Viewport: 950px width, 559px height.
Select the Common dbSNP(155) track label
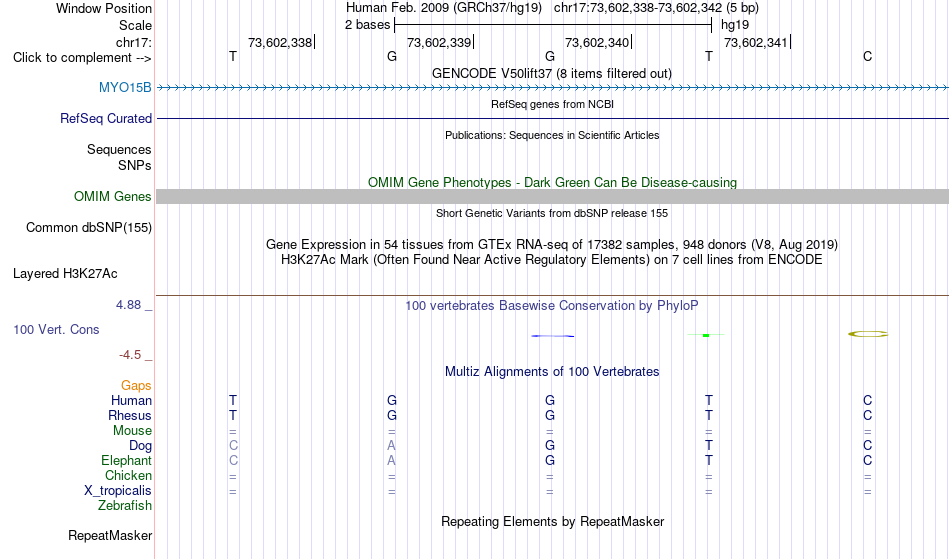(89, 228)
